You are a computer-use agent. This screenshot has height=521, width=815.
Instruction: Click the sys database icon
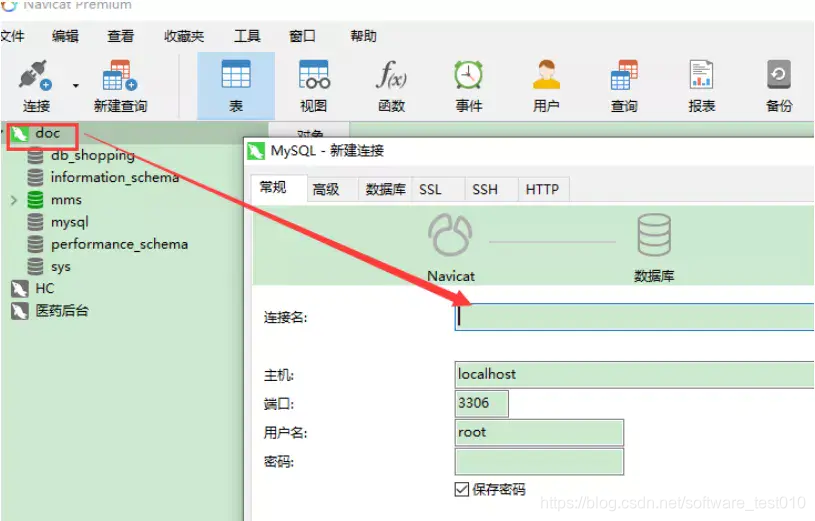35,267
